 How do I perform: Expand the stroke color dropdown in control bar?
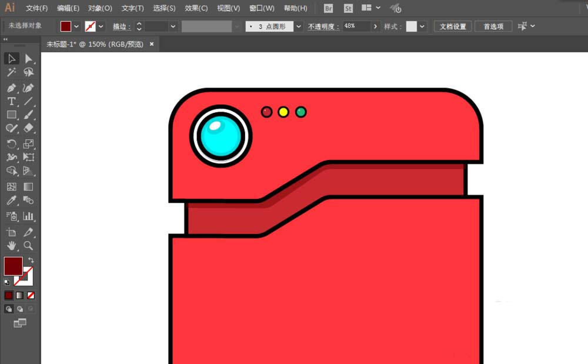tap(101, 26)
